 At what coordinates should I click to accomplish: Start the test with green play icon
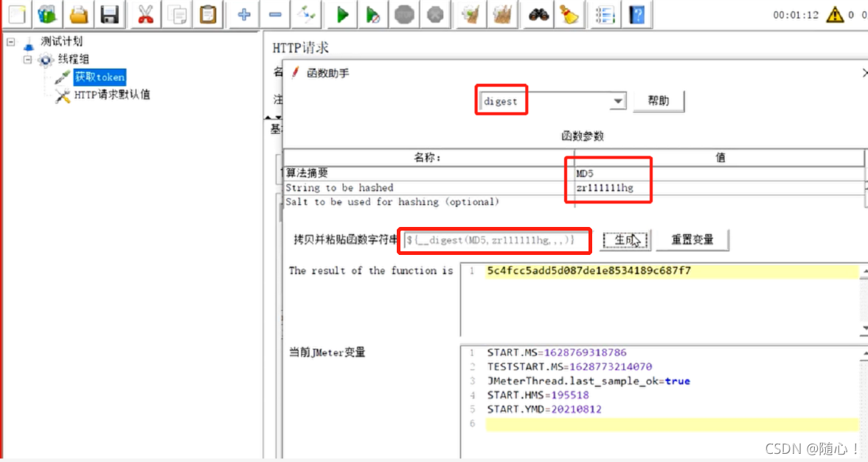click(x=342, y=14)
